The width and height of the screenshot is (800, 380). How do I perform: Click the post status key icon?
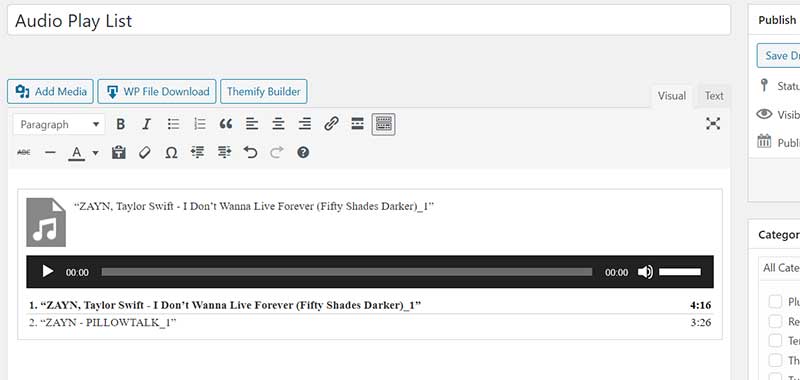tap(764, 85)
